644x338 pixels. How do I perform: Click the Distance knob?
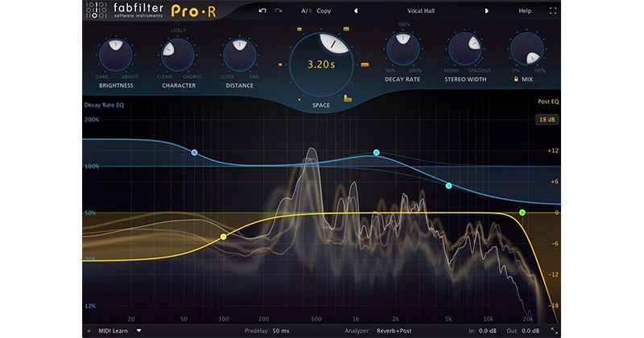239,55
